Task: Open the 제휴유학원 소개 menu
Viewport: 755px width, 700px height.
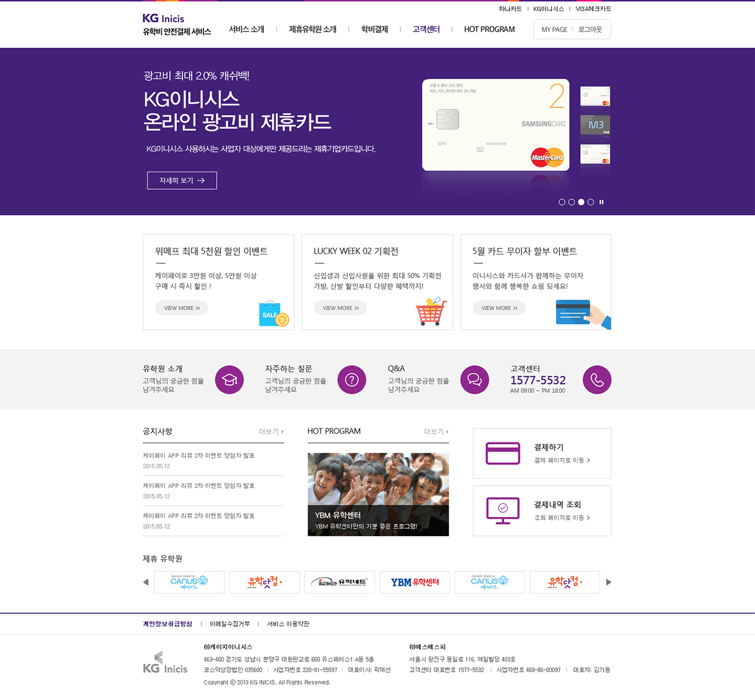Action: (313, 29)
